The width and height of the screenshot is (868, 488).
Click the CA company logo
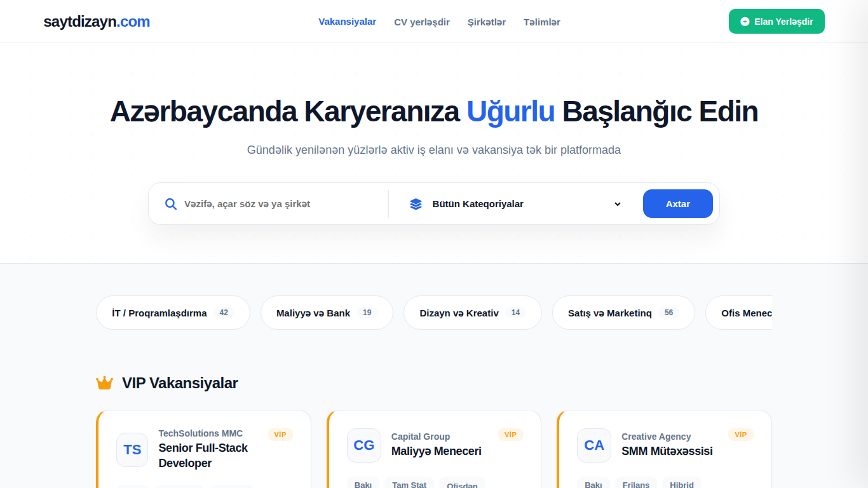(594, 445)
